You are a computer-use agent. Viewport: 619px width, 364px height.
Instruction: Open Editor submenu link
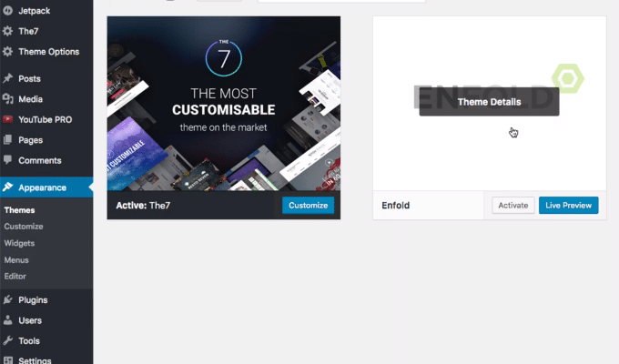(x=15, y=277)
